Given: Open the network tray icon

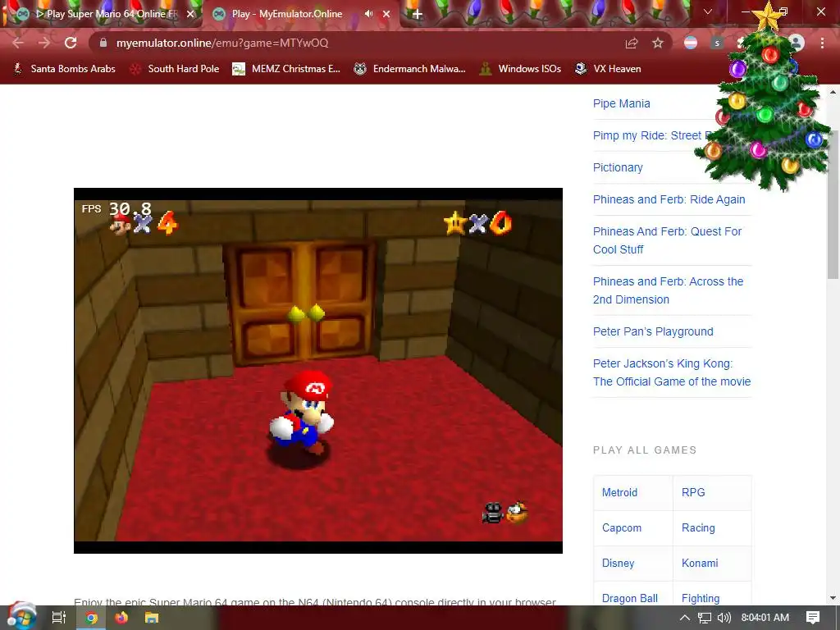Looking at the screenshot, I should tap(705, 618).
